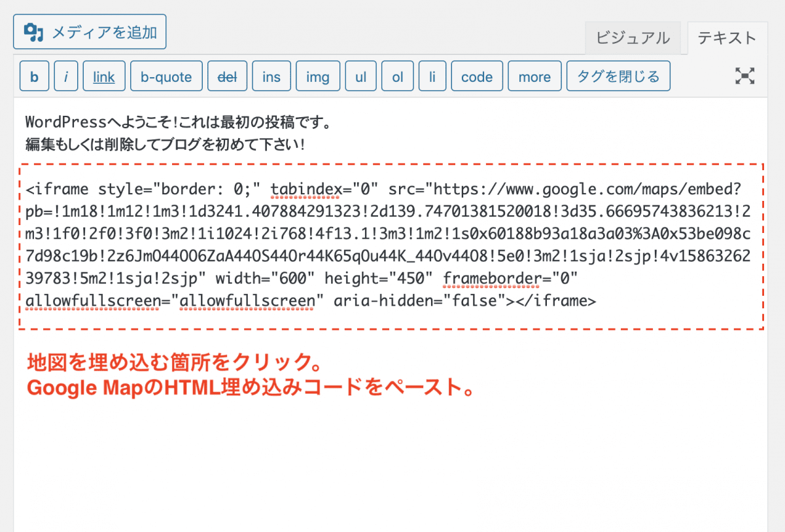785x532 pixels.
Task: Insert bold tag with b button
Action: tap(34, 76)
